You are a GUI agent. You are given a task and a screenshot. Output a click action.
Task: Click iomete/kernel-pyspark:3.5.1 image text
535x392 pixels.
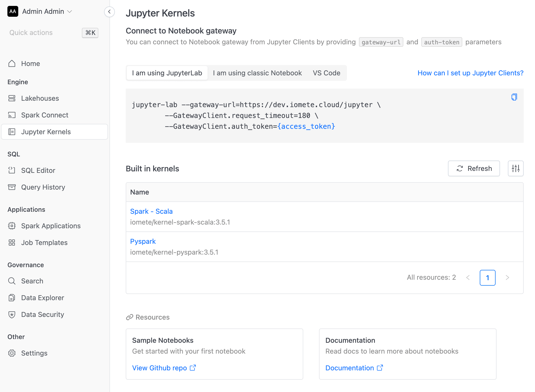174,252
